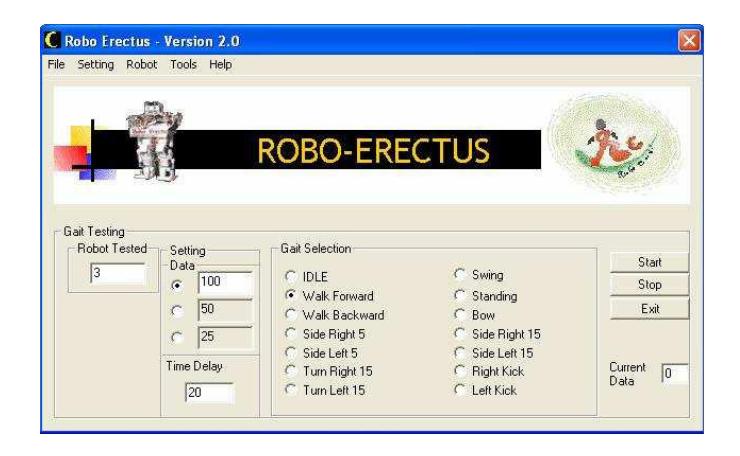Open the File menu
Viewport: 740px width, 456px height.
point(56,64)
